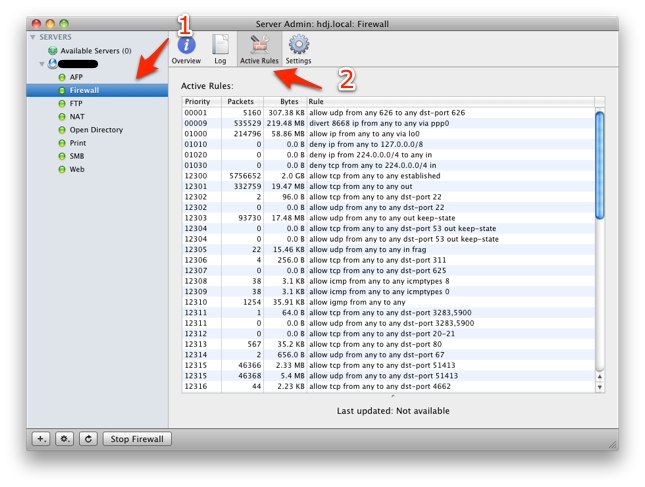This screenshot has height=487, width=645.
Task: Select rule 'allow tcp from any to any dst-port 4662'
Action: point(388,387)
